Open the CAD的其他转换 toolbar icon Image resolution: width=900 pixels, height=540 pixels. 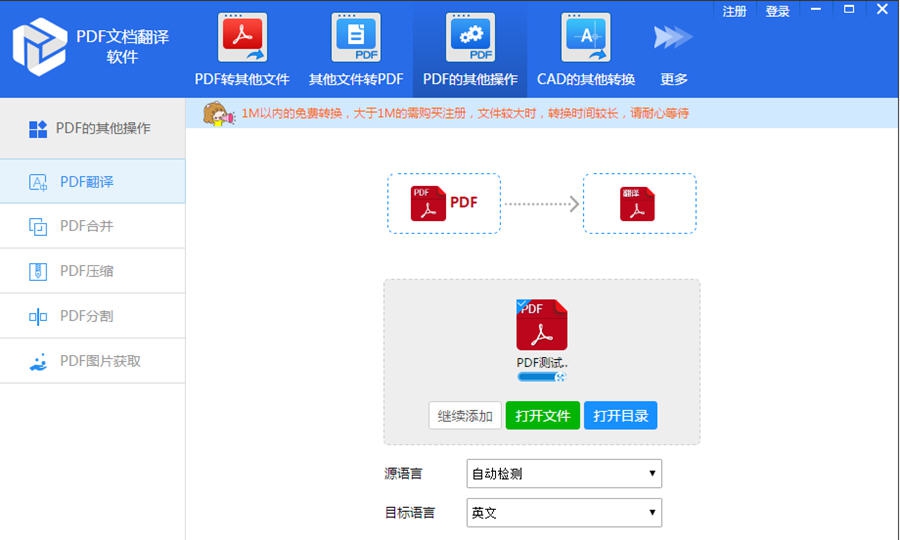[585, 37]
